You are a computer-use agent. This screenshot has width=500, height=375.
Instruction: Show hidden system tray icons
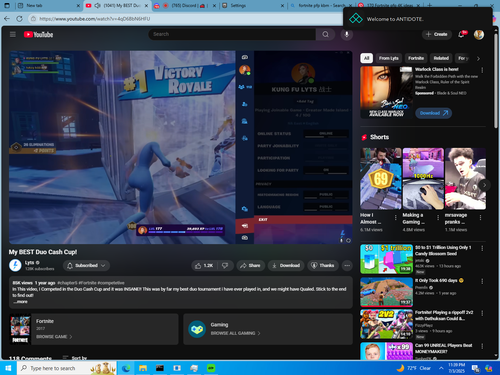[441, 368]
